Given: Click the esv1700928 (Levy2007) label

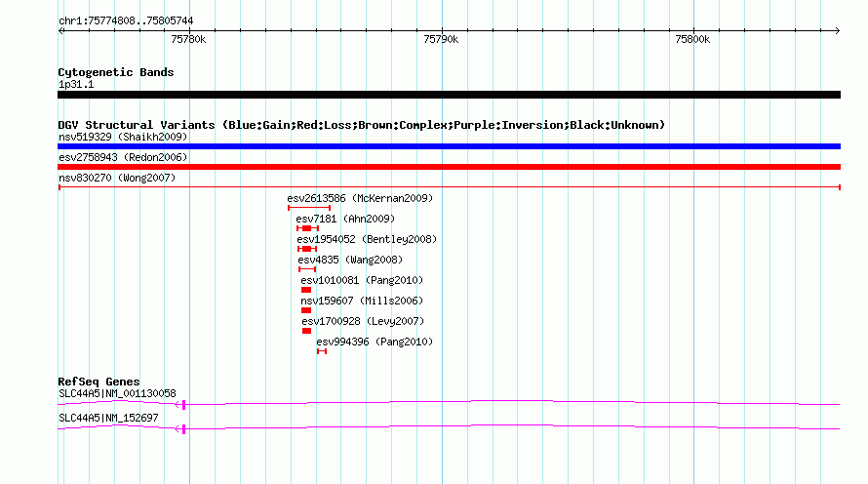Looking at the screenshot, I should pos(363,321).
